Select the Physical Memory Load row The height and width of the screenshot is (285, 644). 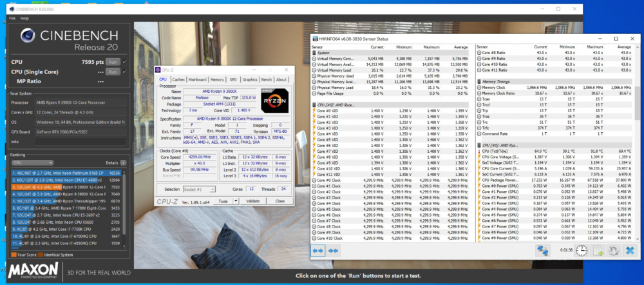(390, 88)
